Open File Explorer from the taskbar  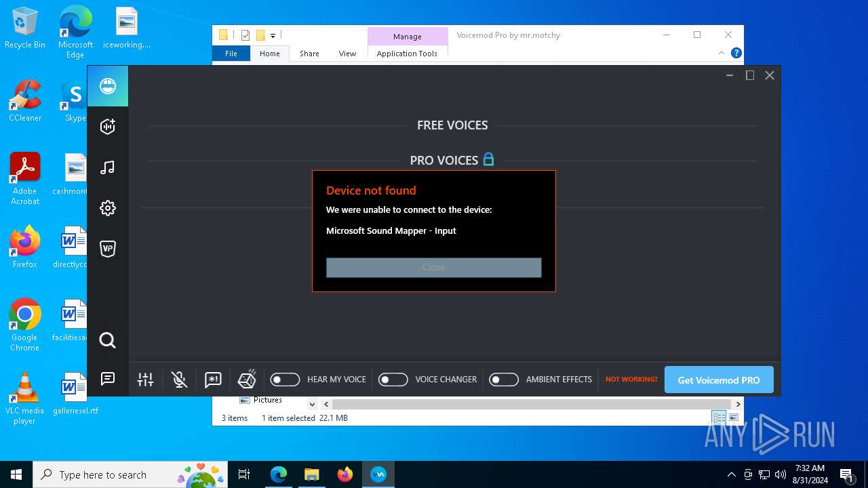point(312,474)
